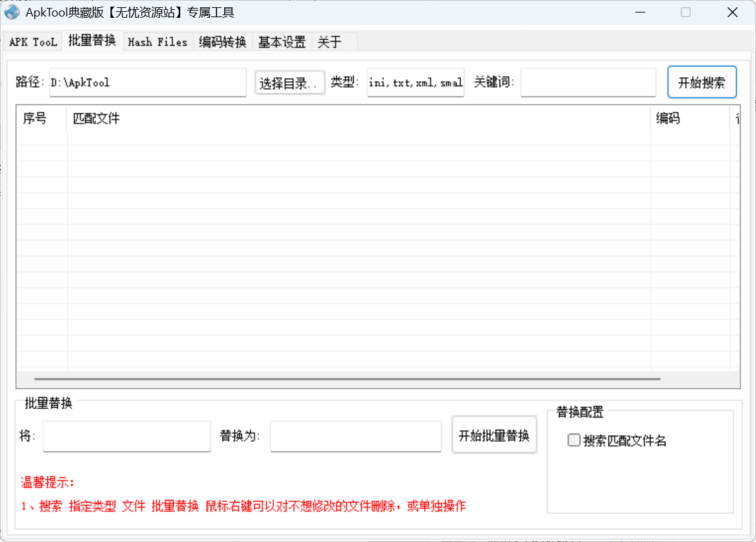Click the 关键词 keyword input field
This screenshot has width=756, height=542.
[x=588, y=82]
